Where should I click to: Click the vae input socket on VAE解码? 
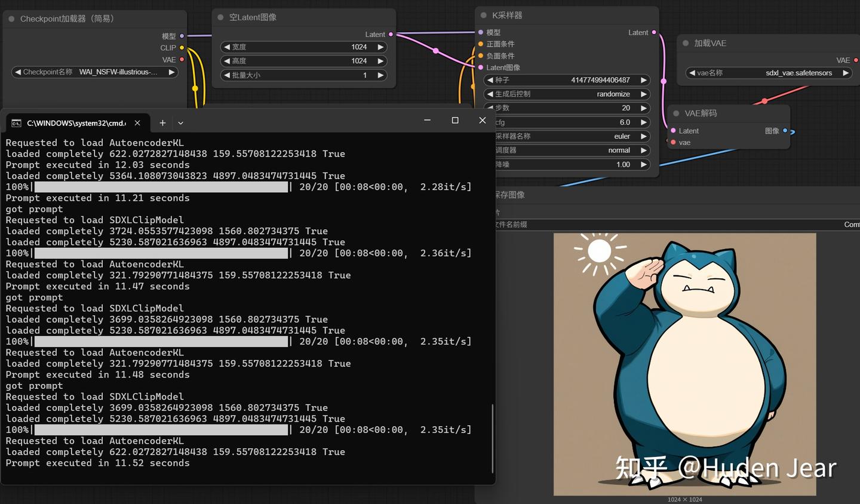pos(673,143)
